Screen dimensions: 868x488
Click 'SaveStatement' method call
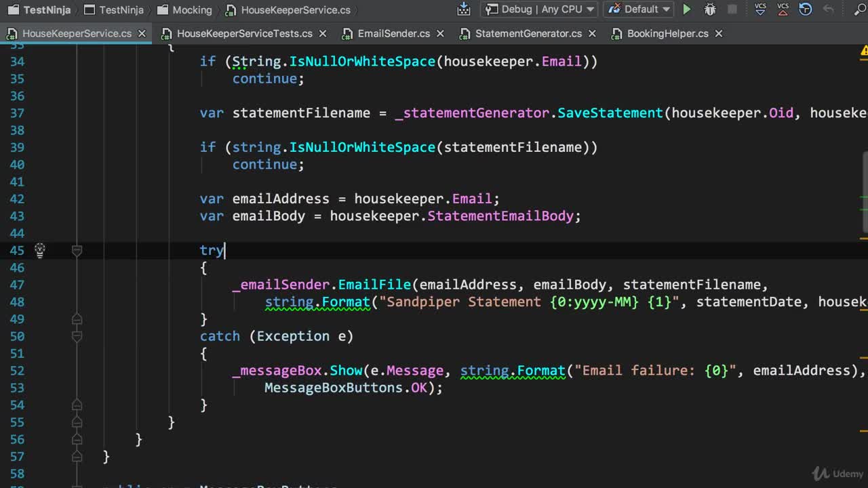610,113
